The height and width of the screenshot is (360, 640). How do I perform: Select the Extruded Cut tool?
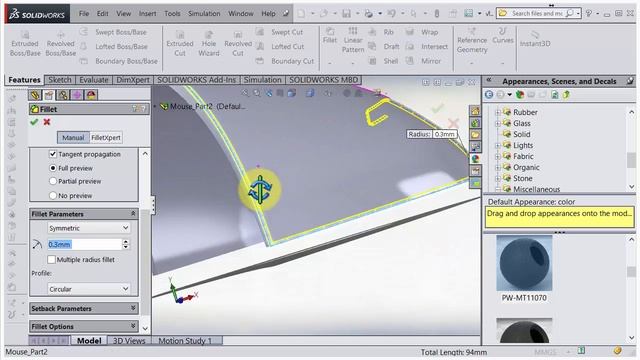click(x=180, y=43)
